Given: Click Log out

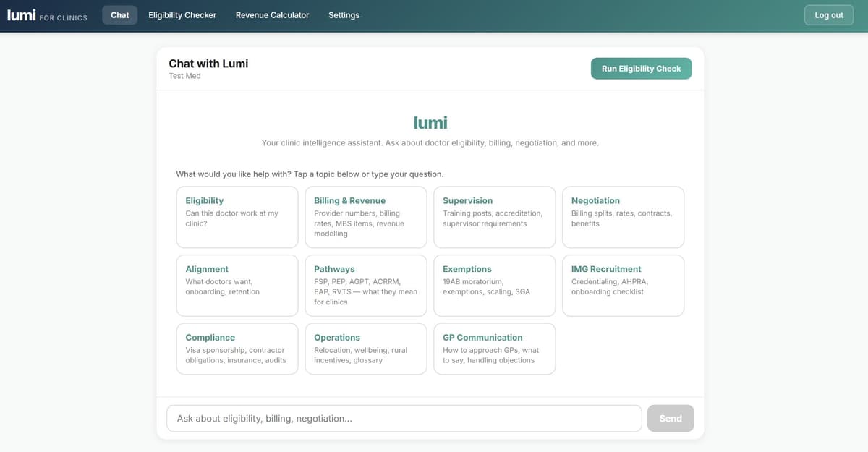Looking at the screenshot, I should (x=828, y=14).
